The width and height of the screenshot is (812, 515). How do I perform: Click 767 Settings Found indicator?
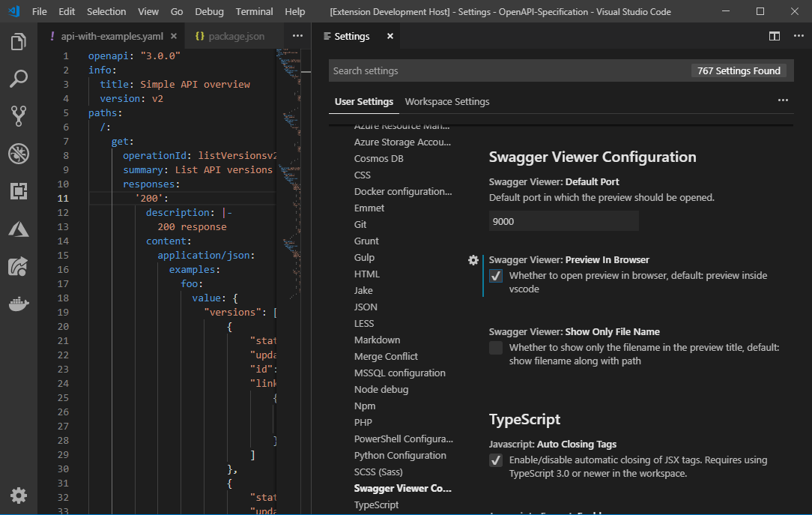(740, 70)
